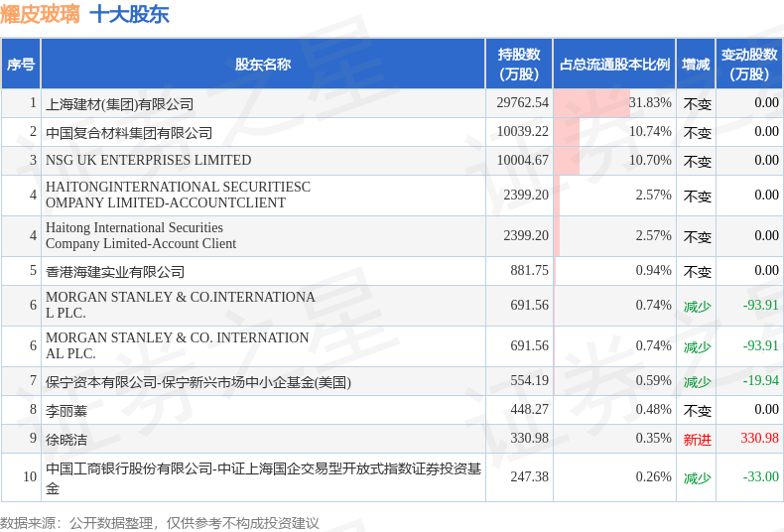Select shareholder 中国工商银行股份有限公司 fund name
Image resolution: width=784 pixels, height=532 pixels.
264,478
